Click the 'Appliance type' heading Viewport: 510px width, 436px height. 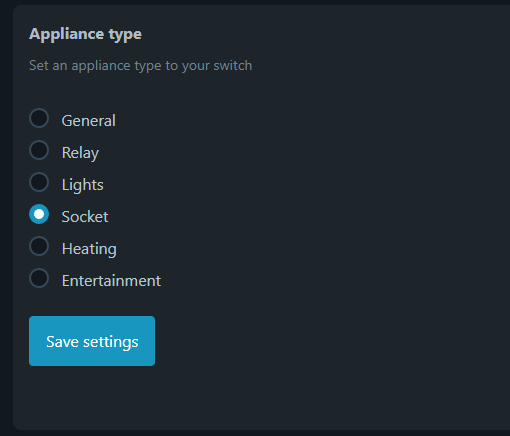(85, 34)
